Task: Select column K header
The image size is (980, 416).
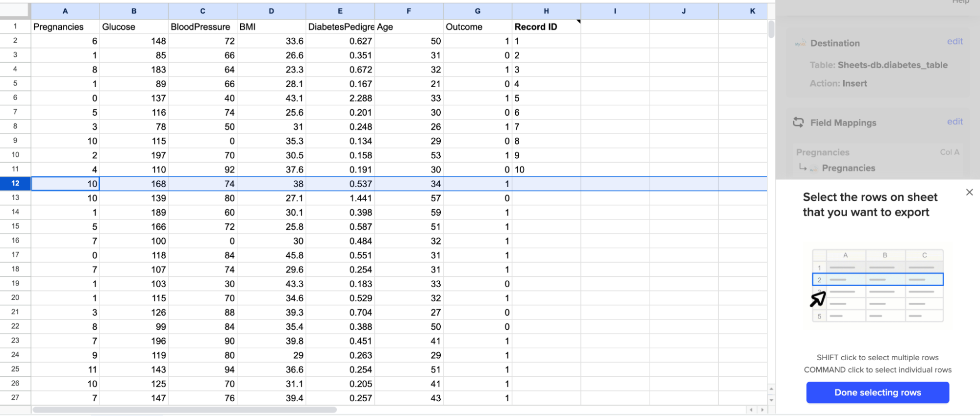Action: [x=743, y=11]
